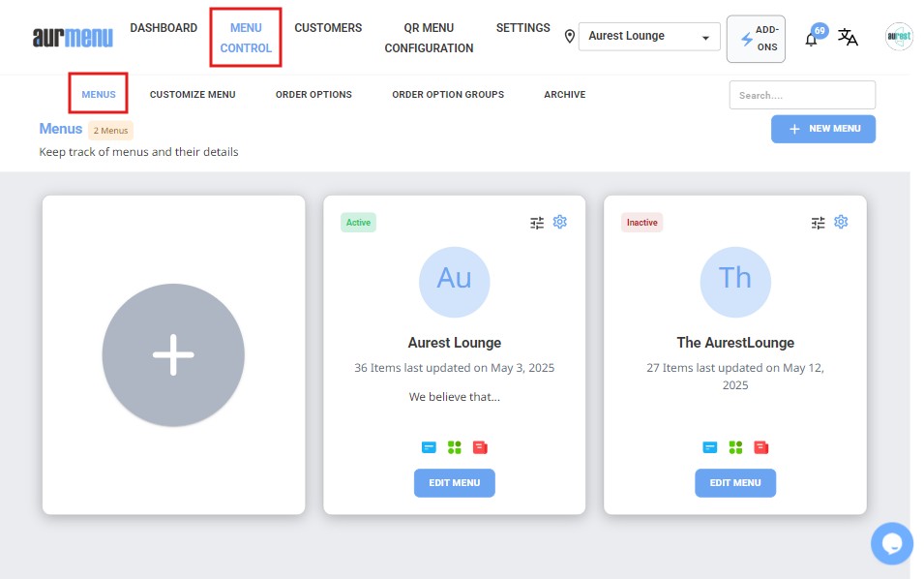Click settings gear on The AurestLounge card
This screenshot has height=579, width=924.
[841, 222]
